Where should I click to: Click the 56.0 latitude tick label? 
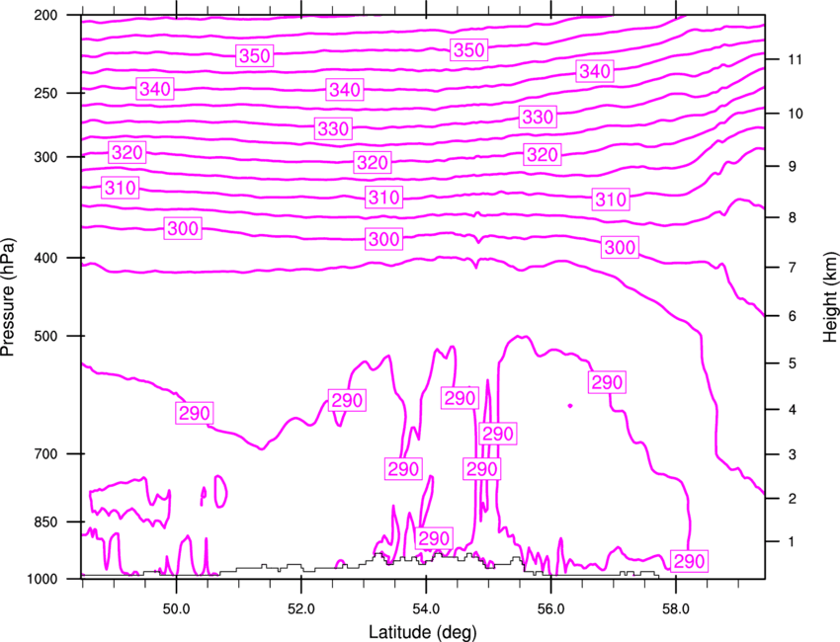point(550,609)
